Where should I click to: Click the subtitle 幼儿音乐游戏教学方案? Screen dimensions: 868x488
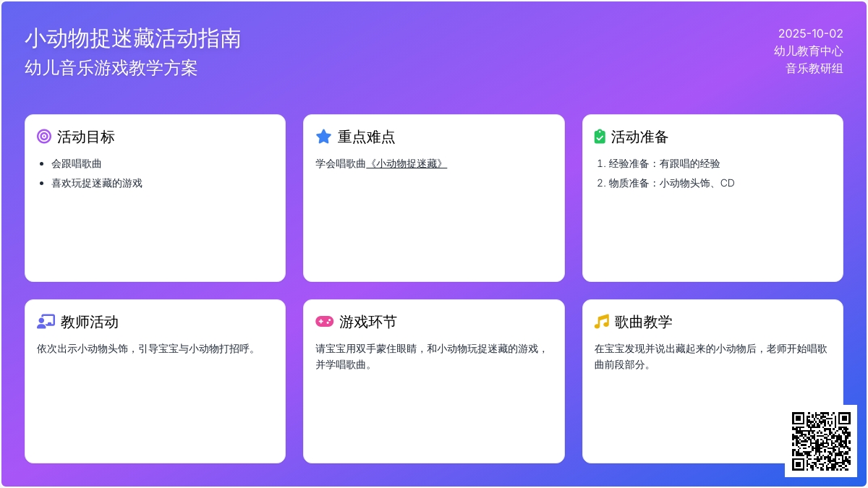pos(111,68)
